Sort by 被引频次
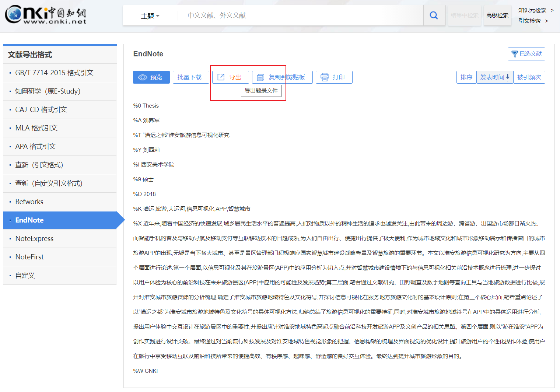The height and width of the screenshot is (392, 560). (x=529, y=77)
